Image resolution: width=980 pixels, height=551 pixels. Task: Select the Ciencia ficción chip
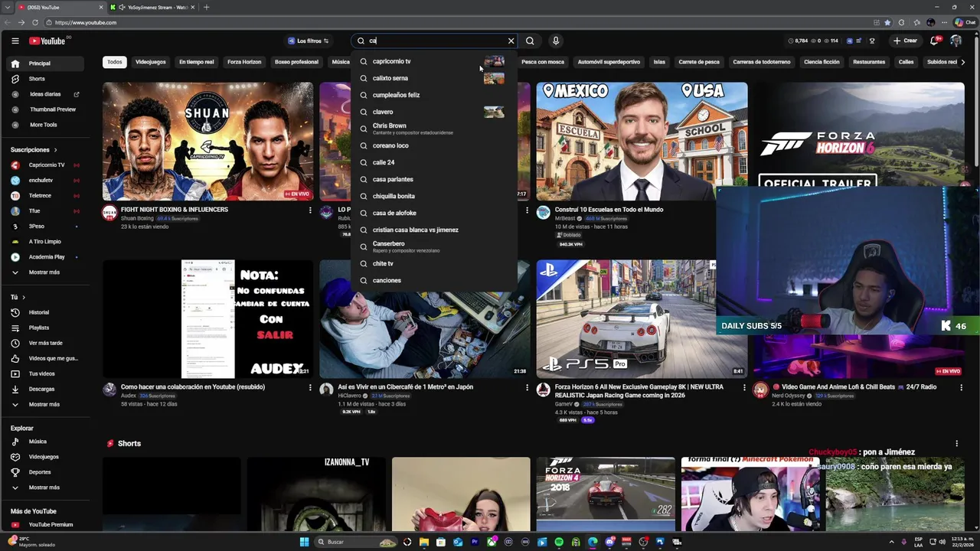(x=822, y=62)
